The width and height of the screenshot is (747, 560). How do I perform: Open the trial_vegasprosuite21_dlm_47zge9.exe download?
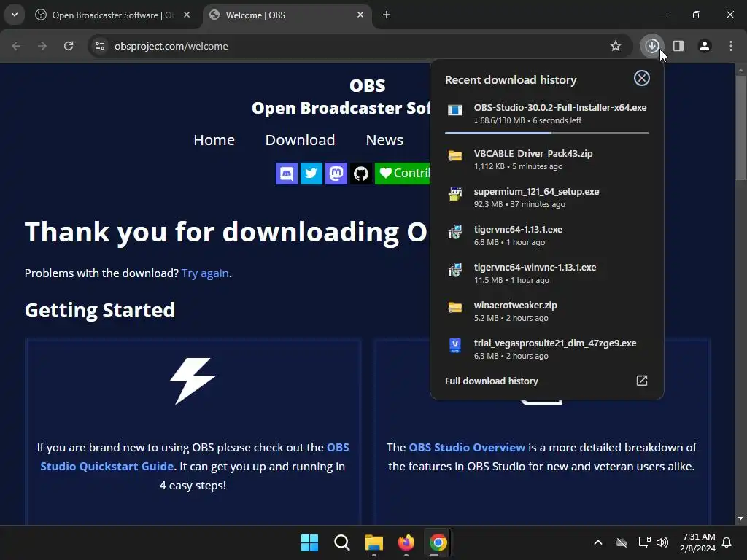pos(547,349)
